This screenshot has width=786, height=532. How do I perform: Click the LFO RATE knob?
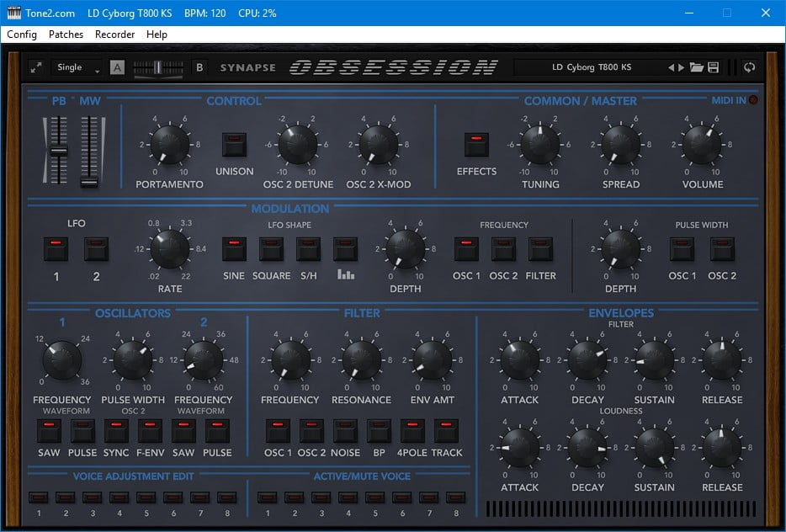point(170,249)
